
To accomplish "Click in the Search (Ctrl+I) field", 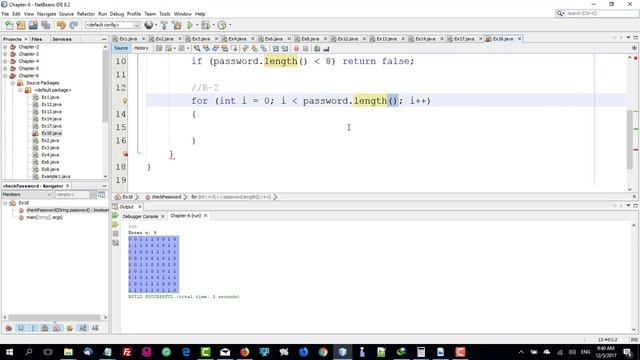I will (x=602, y=13).
